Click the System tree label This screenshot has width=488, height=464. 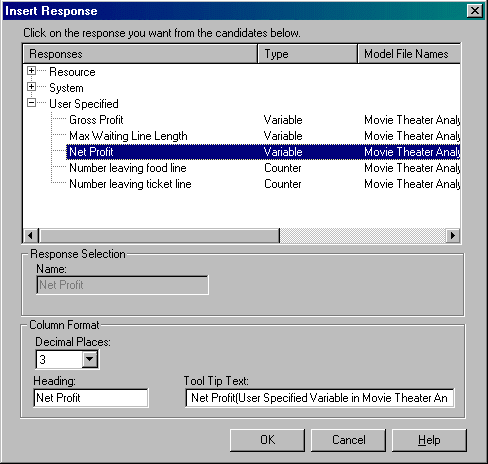66,88
